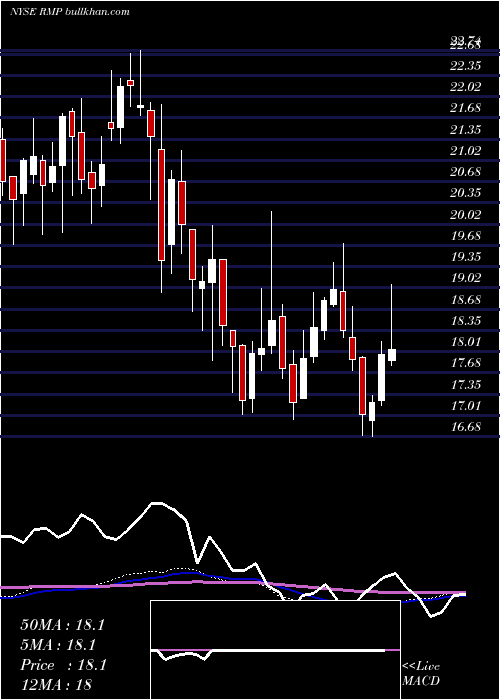Click the 21.35 price axis label
Image resolution: width=500 pixels, height=700 pixels.
(x=466, y=130)
